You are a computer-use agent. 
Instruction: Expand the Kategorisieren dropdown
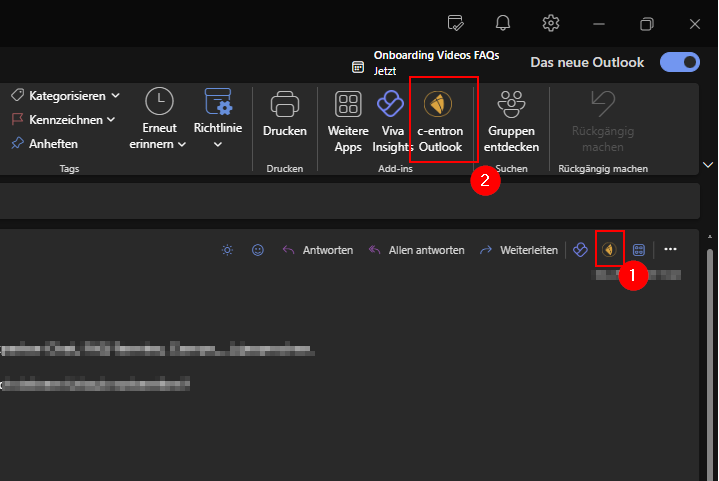point(115,96)
